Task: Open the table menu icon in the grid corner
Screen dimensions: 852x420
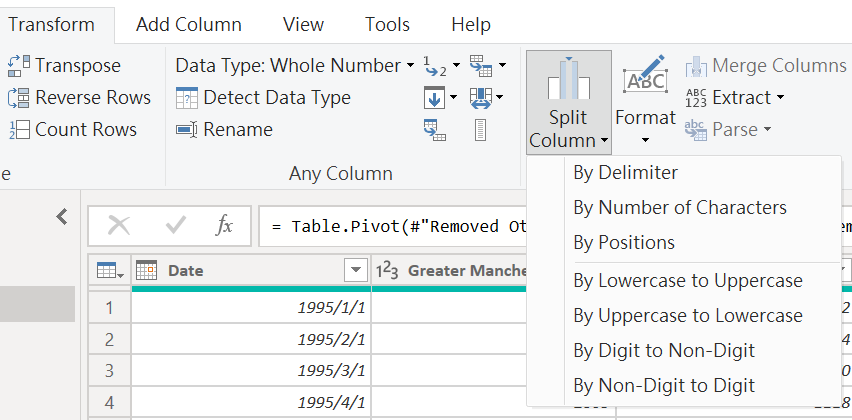Action: 110,270
